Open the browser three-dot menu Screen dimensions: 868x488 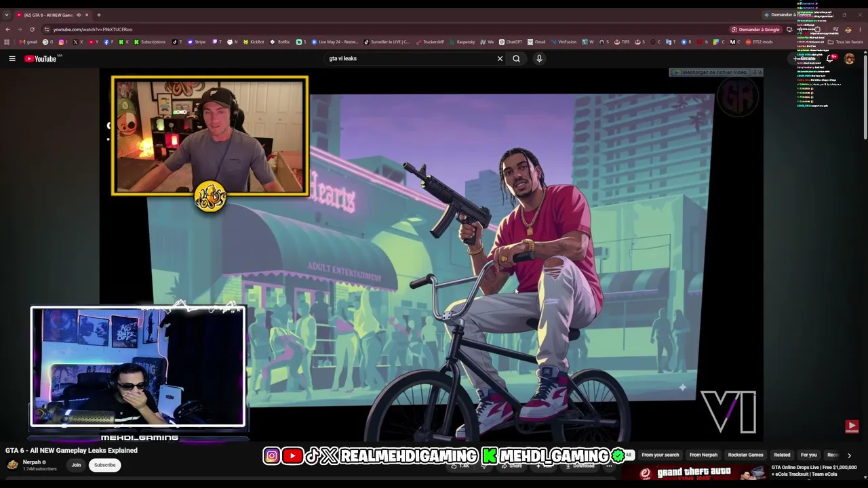pos(859,30)
